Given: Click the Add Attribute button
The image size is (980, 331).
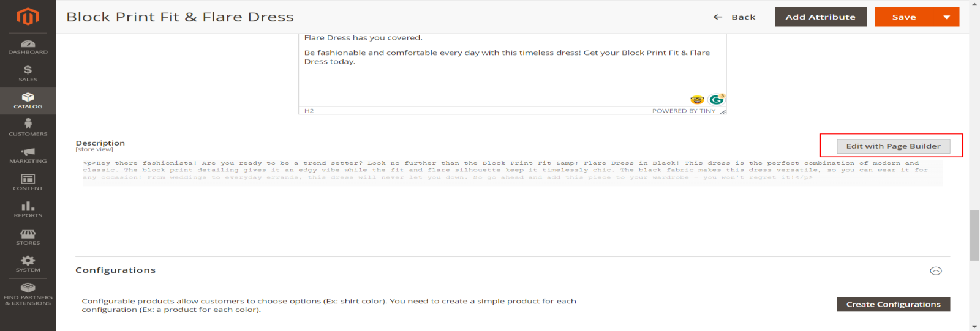Looking at the screenshot, I should point(820,17).
